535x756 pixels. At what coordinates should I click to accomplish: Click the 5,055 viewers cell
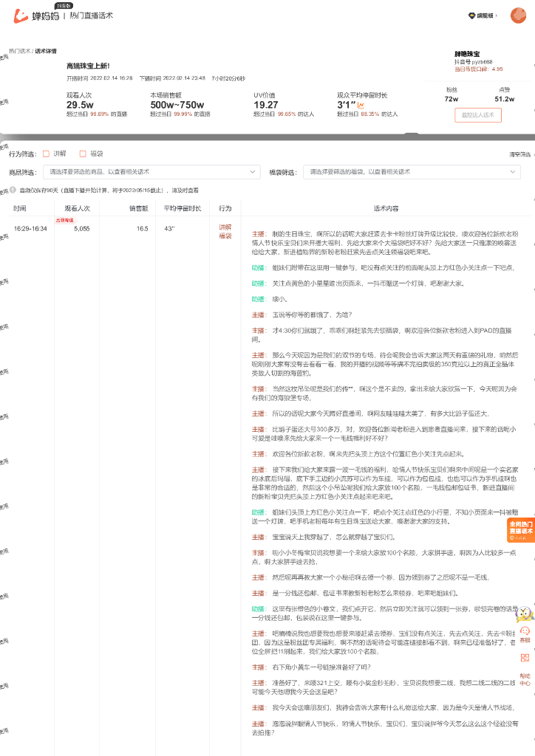[x=82, y=229]
